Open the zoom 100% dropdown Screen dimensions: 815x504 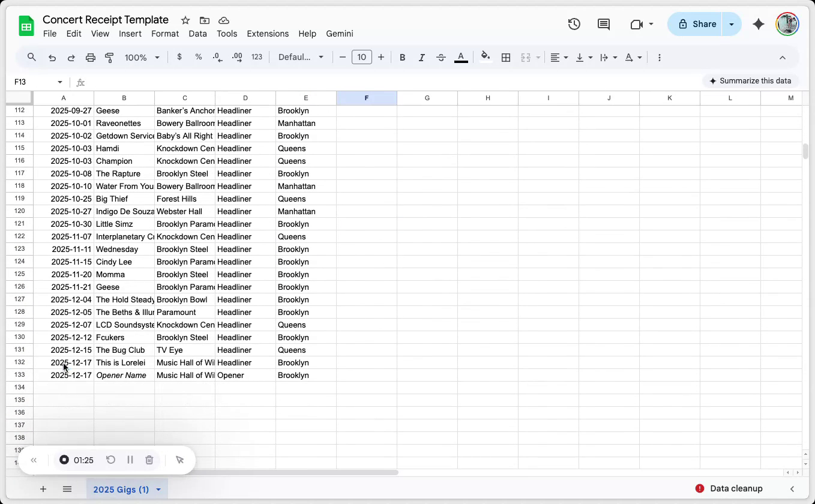[142, 58]
